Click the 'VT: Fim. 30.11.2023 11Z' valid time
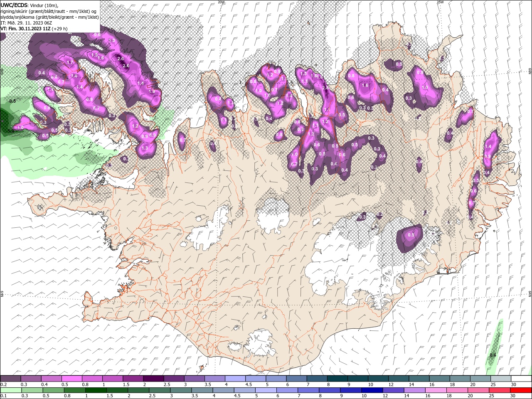 tap(26, 29)
